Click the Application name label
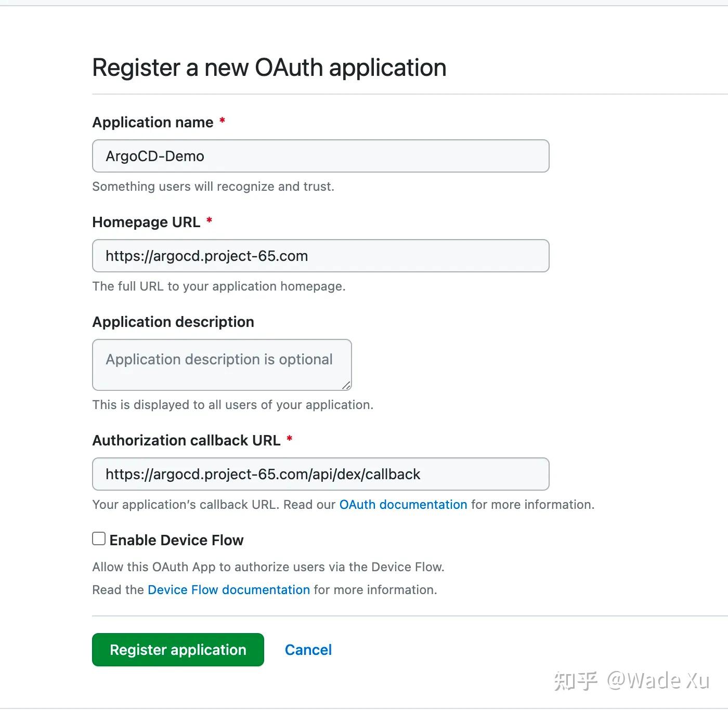The width and height of the screenshot is (728, 710). coord(152,122)
